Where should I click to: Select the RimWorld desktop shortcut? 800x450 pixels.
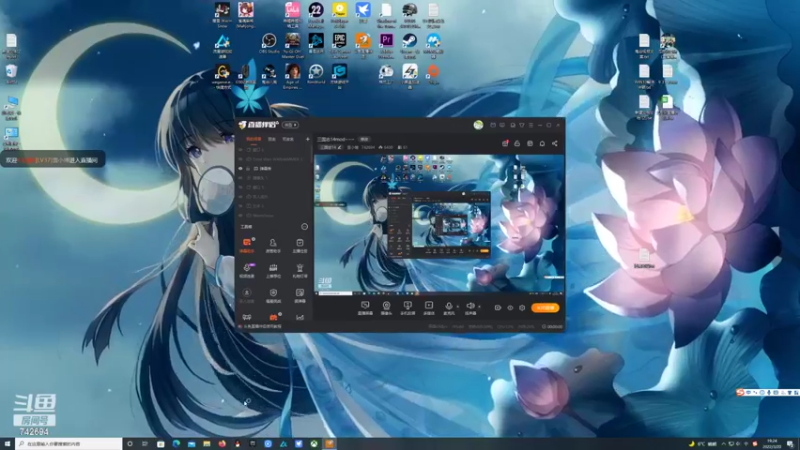pyautogui.click(x=316, y=74)
